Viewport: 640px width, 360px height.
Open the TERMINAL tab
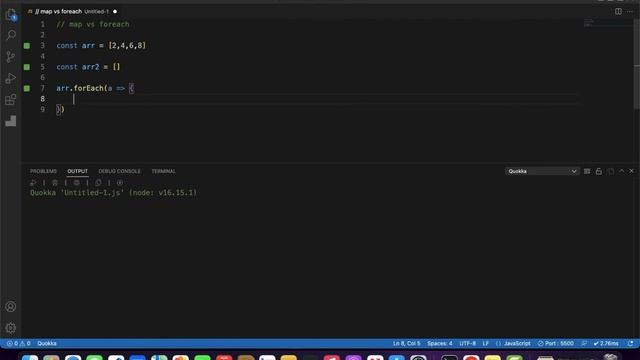point(163,171)
